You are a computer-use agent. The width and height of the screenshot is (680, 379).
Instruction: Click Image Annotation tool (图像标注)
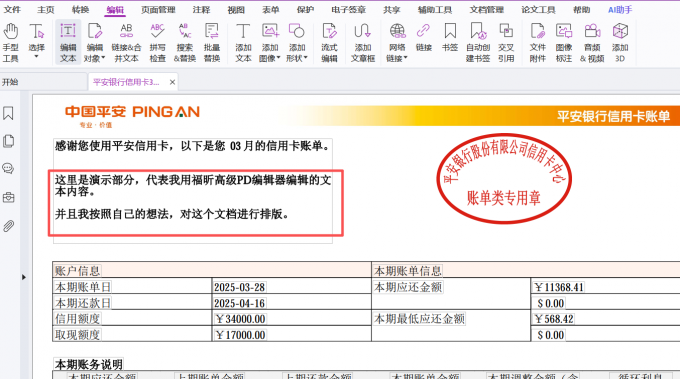click(x=564, y=42)
